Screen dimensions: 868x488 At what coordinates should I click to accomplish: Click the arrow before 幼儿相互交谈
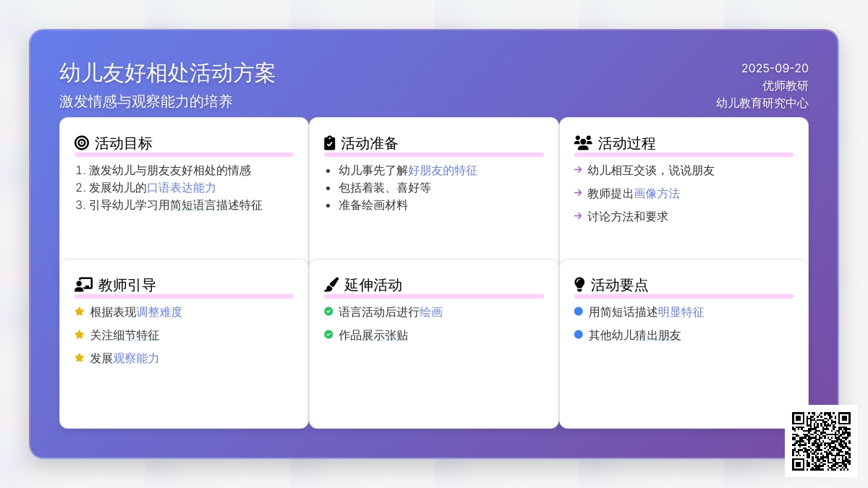click(578, 170)
